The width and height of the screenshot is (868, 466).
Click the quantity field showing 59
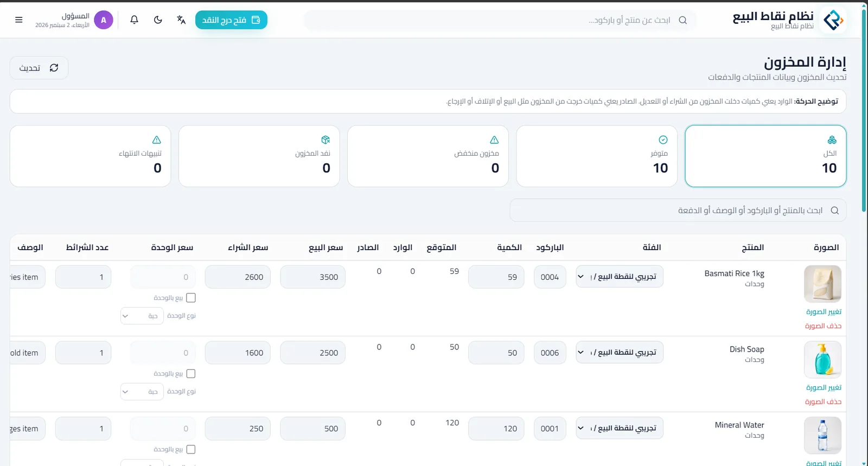coord(496,277)
